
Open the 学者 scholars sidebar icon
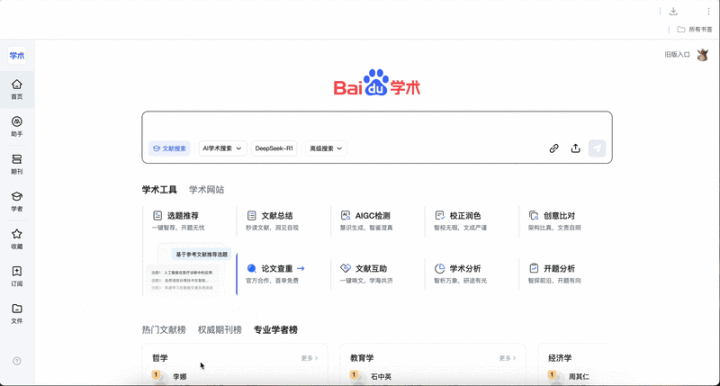(17, 201)
